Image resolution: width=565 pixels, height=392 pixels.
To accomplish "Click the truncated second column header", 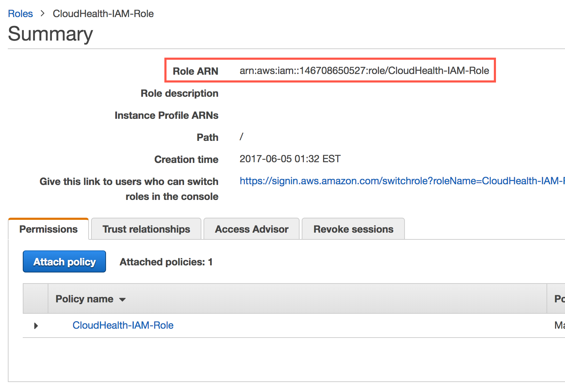I will pyautogui.click(x=559, y=299).
